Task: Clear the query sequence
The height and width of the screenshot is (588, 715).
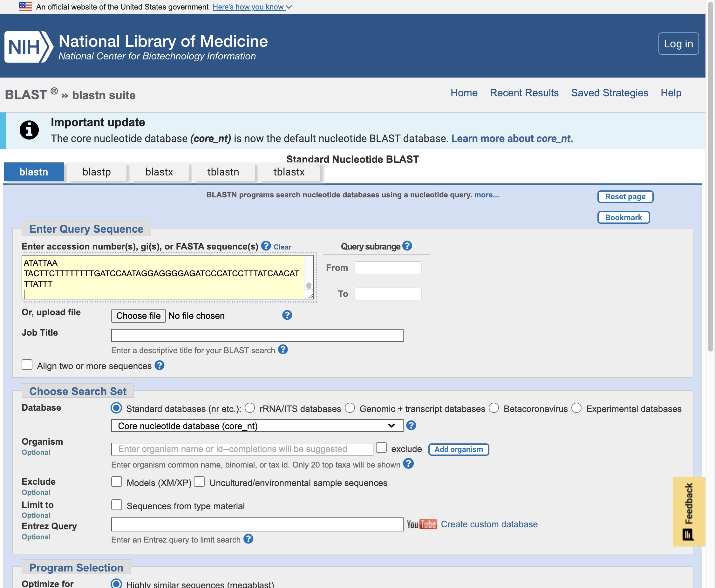Action: (x=282, y=247)
